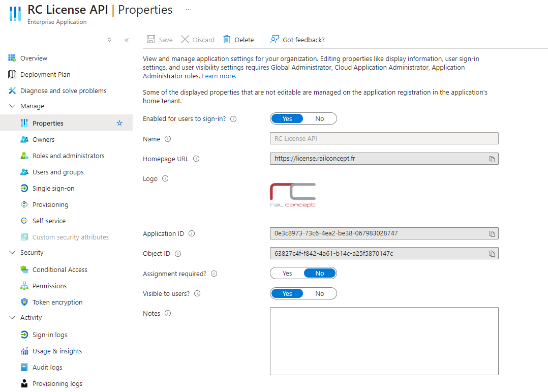The height and width of the screenshot is (392, 548).
Task: Click info icon beside Homepage URL
Action: click(196, 159)
